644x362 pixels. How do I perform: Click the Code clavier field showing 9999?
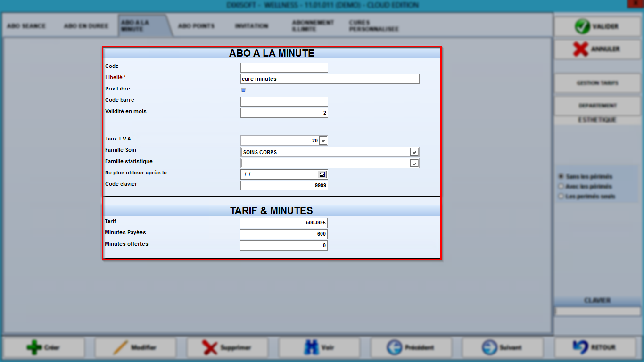(x=284, y=186)
